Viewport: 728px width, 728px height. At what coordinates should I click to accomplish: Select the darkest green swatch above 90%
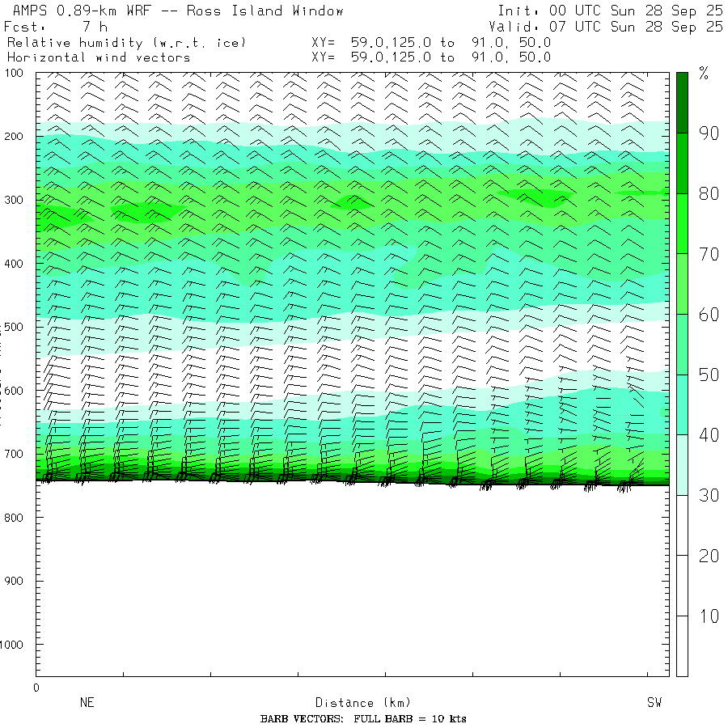(x=682, y=103)
